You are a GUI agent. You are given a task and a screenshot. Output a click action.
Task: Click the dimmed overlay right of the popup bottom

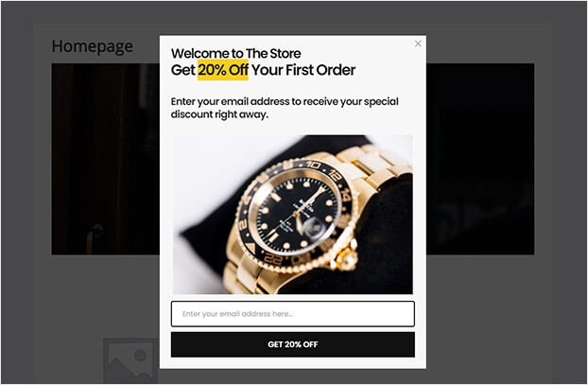pos(507,319)
